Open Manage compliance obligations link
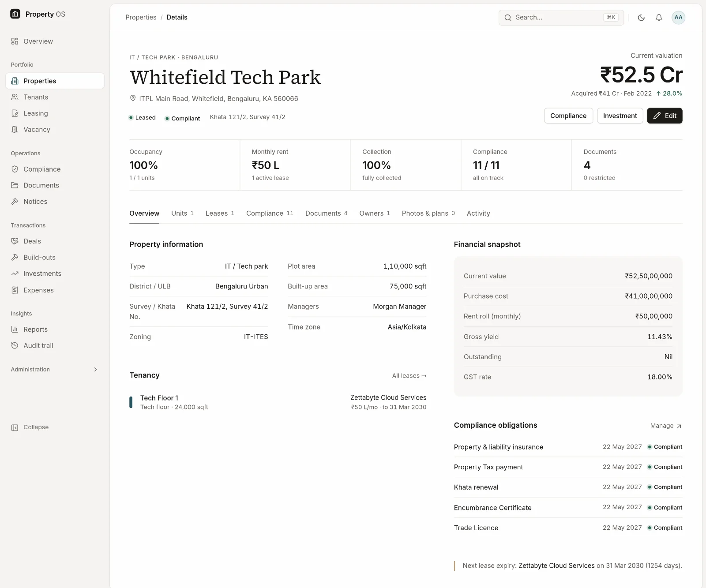The width and height of the screenshot is (706, 588). pyautogui.click(x=666, y=426)
